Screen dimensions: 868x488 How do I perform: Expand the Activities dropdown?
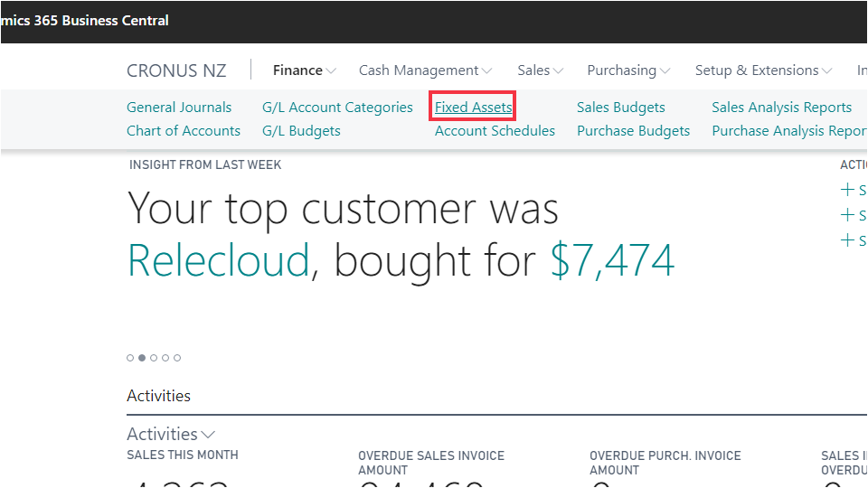point(171,434)
